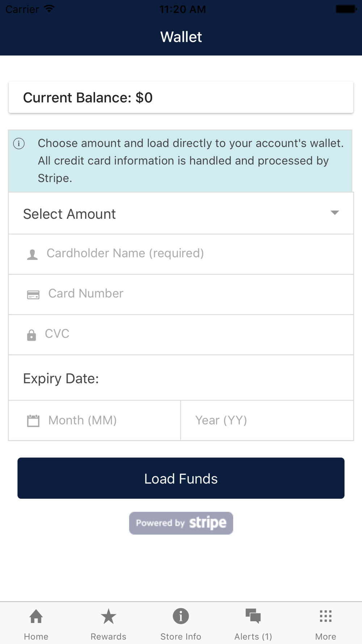Tap the cardholder person icon
This screenshot has height=644, width=362.
(32, 255)
